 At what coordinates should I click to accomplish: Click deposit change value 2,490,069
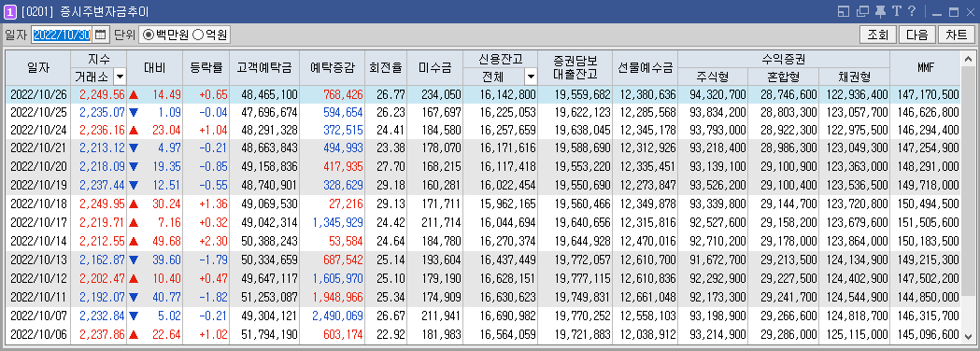(x=337, y=316)
